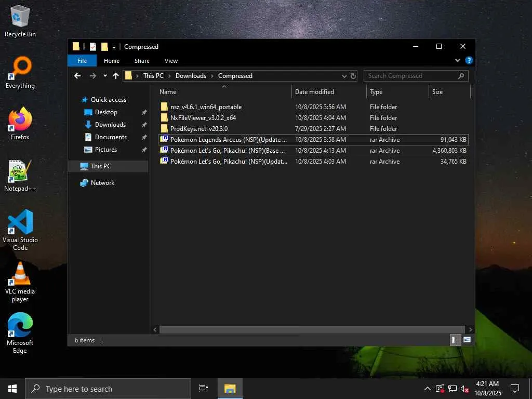Select Pokémon Let's Go Pikachu Base archive
Viewport: 532px width, 399px height.
[x=313, y=150]
